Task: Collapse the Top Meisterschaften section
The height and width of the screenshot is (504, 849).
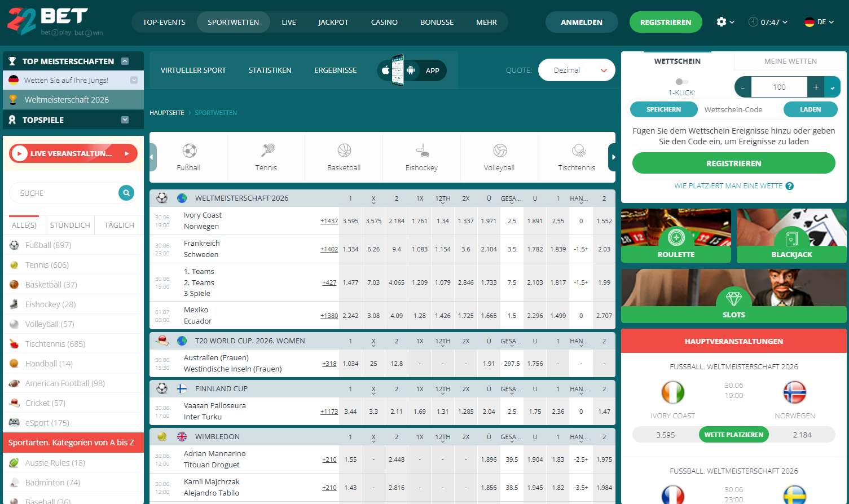Action: (x=125, y=61)
